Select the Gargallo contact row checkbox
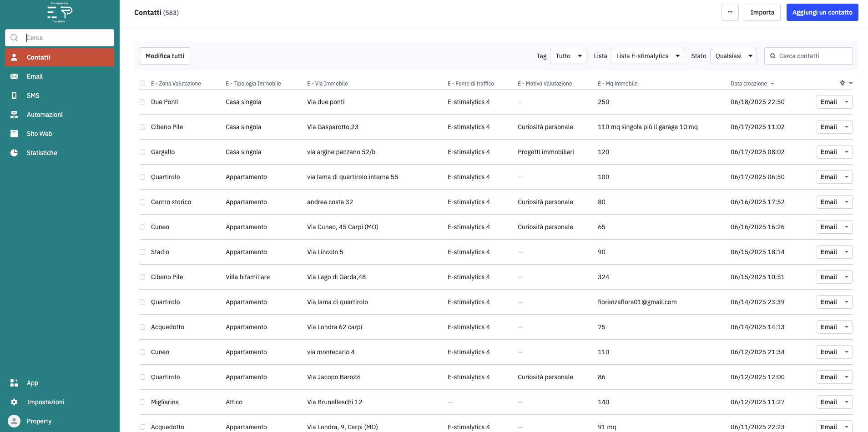 142,152
